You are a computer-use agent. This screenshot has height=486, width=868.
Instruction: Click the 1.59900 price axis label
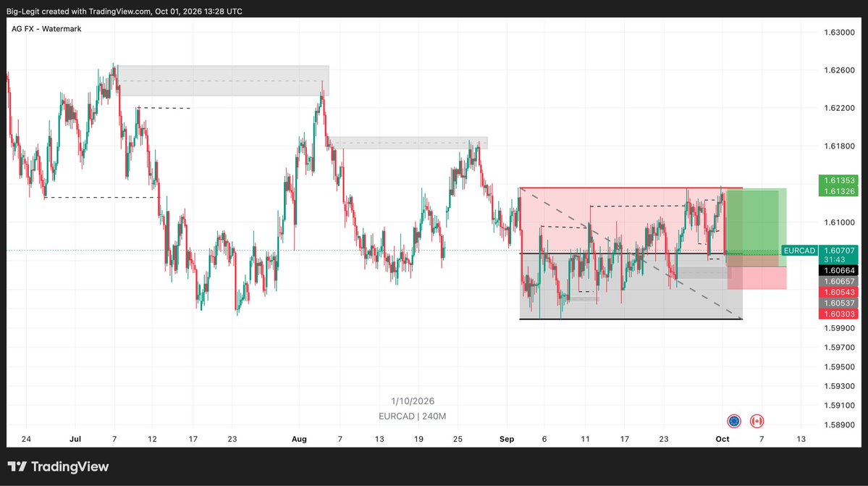[839, 328]
